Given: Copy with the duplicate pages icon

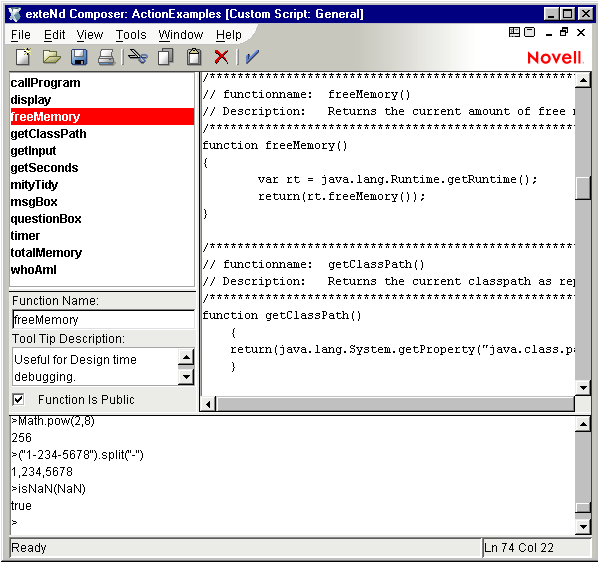Looking at the screenshot, I should tap(166, 57).
